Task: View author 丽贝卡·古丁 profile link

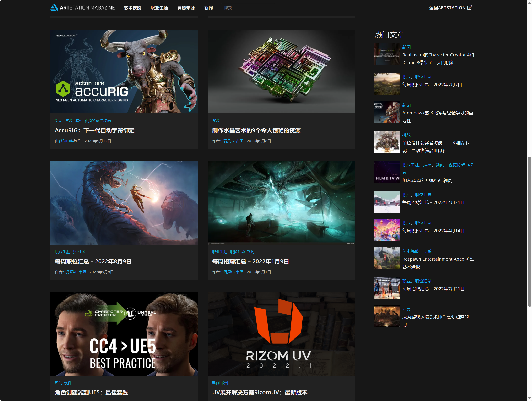Action: click(x=233, y=141)
